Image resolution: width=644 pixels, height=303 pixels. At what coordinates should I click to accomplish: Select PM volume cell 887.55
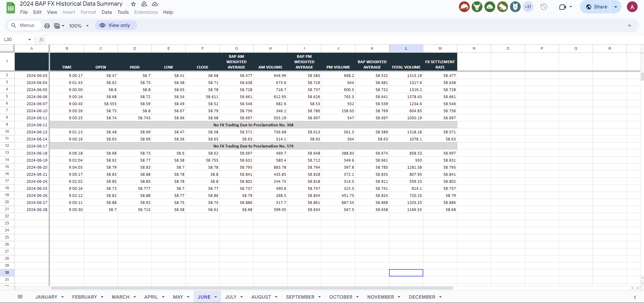tap(338, 203)
